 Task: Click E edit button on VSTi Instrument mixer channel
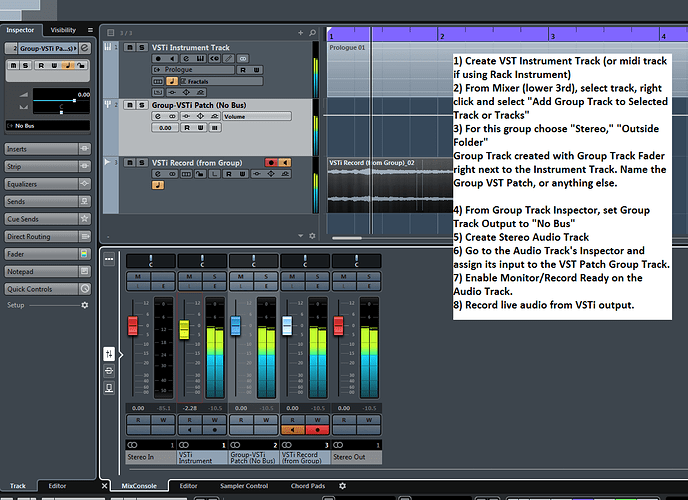point(215,286)
